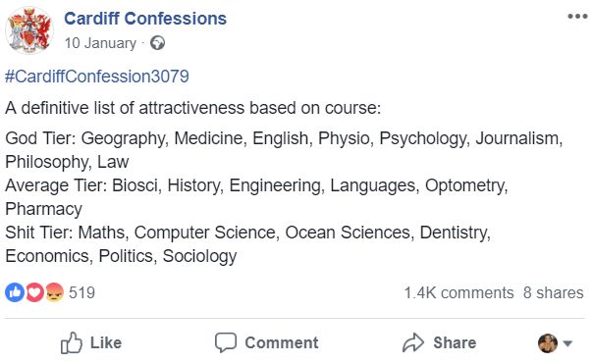View the 519 reactions count list
The width and height of the screenshot is (593, 364).
(x=81, y=292)
